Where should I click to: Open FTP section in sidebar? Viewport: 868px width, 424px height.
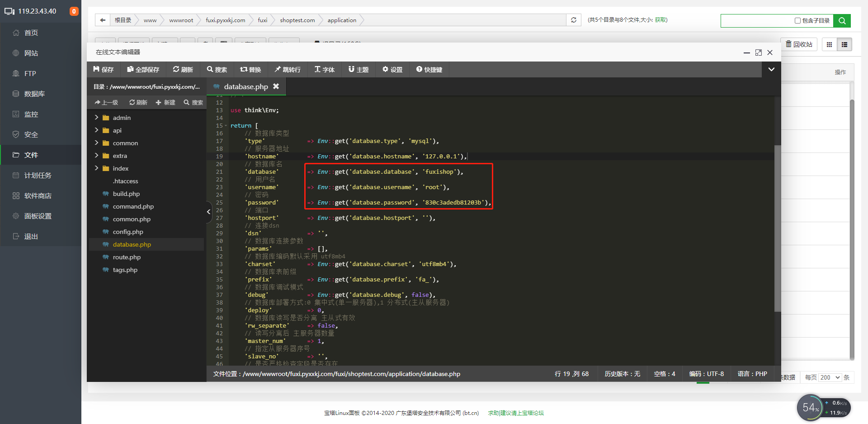point(41,73)
